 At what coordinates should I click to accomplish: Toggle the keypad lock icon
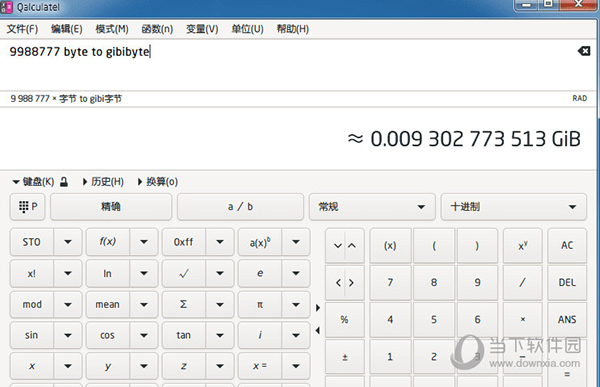64,182
